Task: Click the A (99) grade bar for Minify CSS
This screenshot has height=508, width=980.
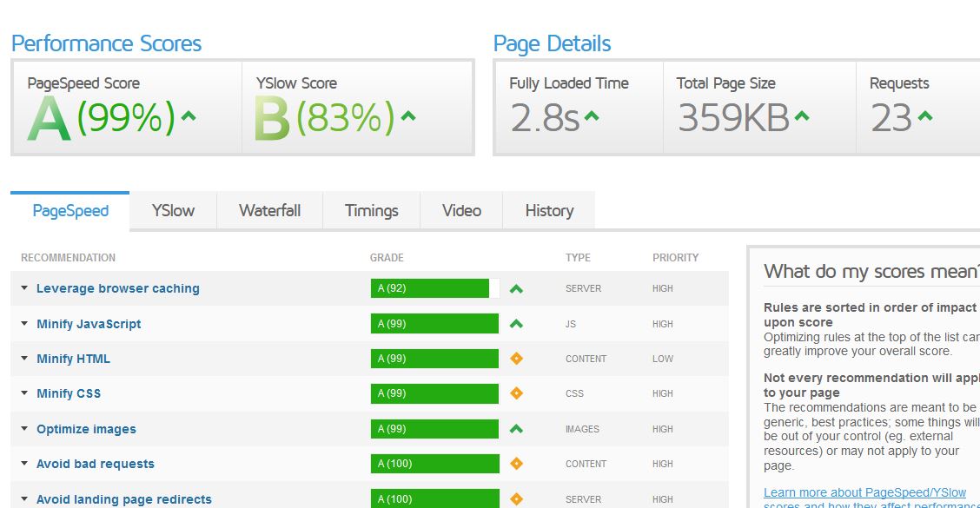Action: point(435,393)
